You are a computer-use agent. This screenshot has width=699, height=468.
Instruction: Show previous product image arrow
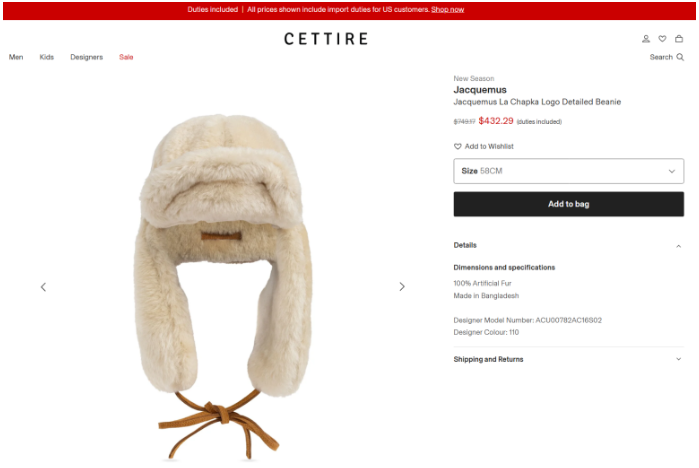[43, 287]
